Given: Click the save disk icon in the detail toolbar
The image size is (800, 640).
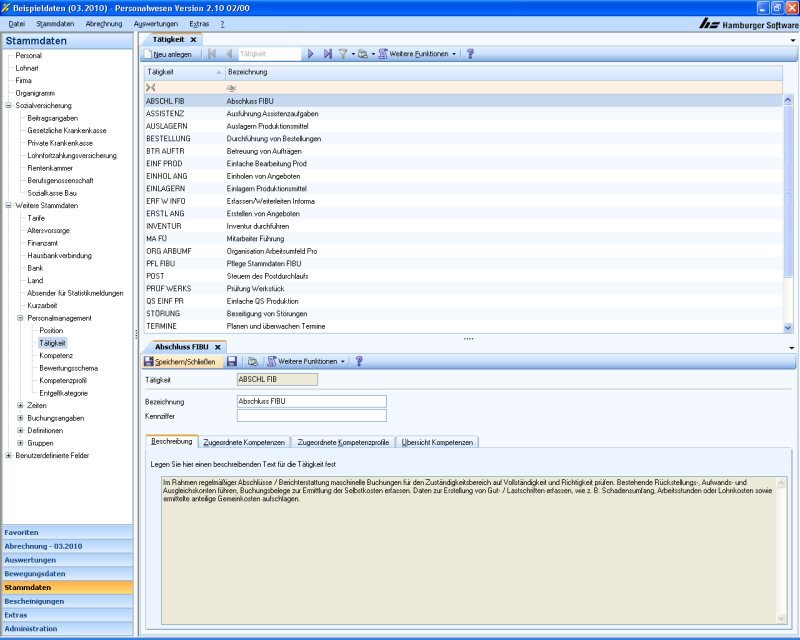Looking at the screenshot, I should coord(232,361).
